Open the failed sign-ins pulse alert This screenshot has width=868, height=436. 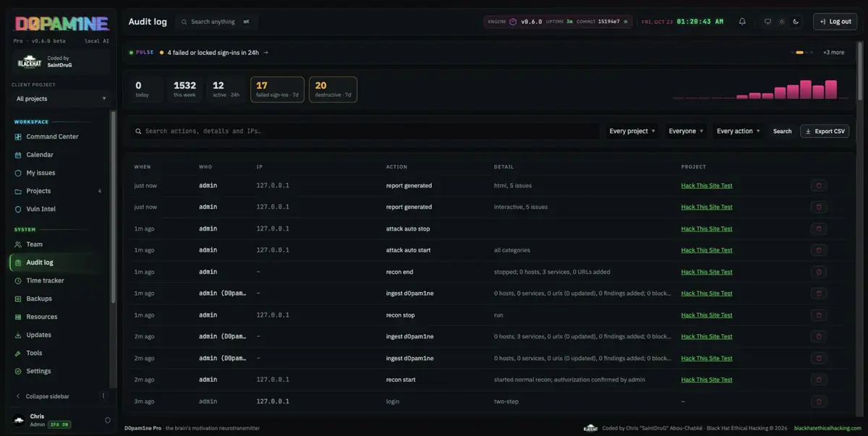(x=218, y=52)
